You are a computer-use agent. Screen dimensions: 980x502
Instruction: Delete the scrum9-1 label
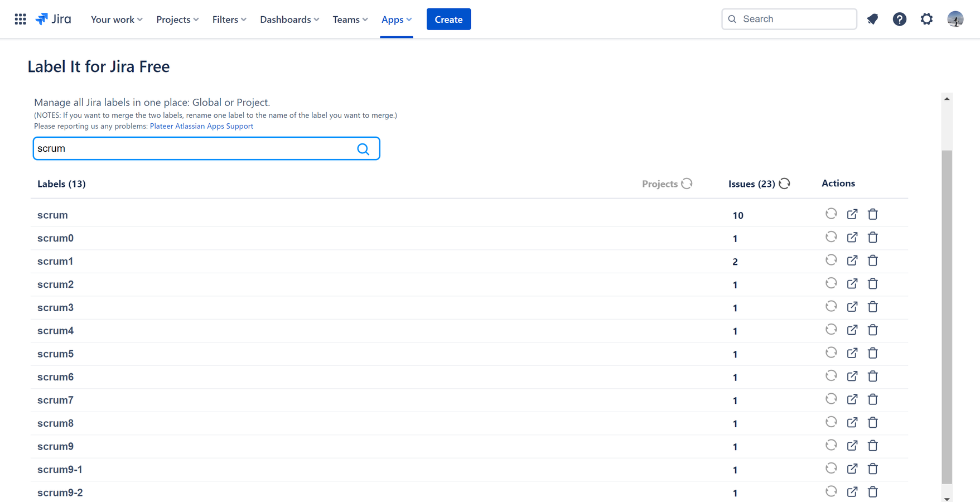[873, 469]
